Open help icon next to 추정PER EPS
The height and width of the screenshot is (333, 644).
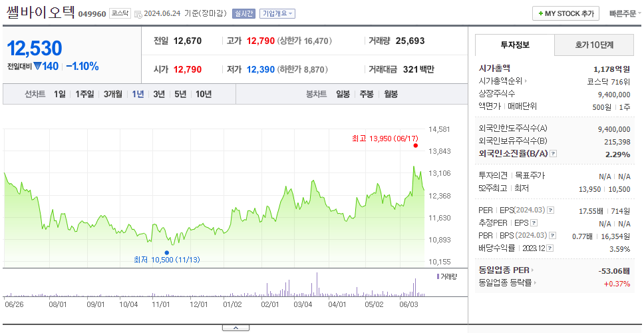(534, 223)
